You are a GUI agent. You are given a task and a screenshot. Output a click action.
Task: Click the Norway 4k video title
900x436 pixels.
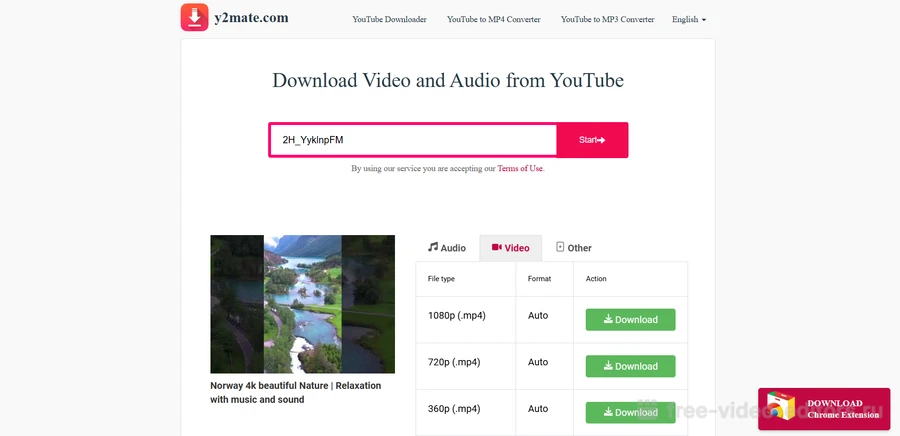pyautogui.click(x=295, y=392)
